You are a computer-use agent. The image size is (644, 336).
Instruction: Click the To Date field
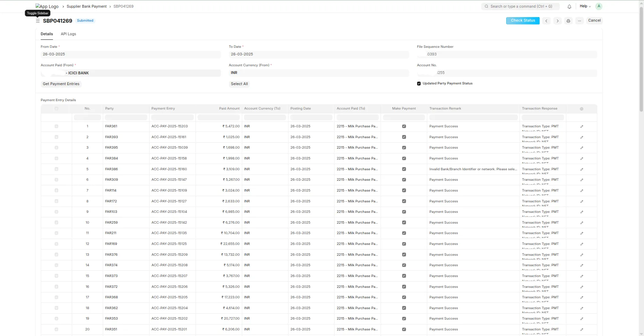(x=319, y=54)
